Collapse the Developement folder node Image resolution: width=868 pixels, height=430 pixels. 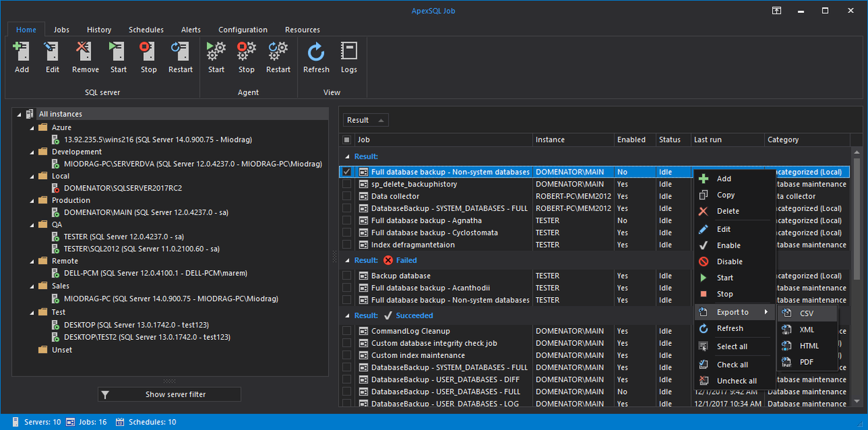click(x=32, y=152)
